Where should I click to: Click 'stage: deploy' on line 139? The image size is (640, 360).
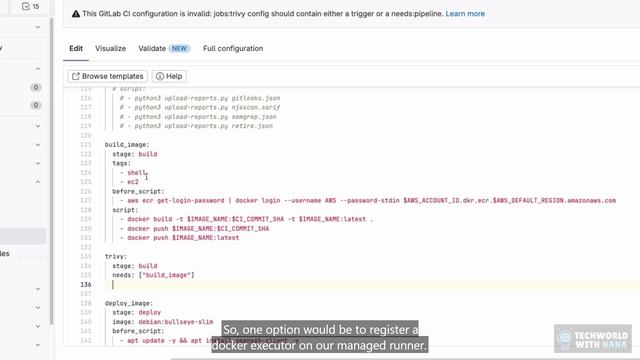point(137,313)
